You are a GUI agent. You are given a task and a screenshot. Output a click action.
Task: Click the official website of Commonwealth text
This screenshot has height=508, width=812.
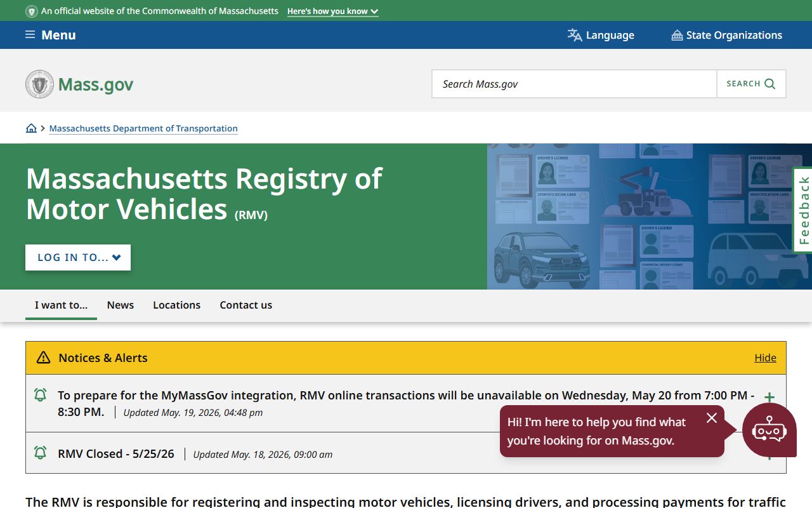click(x=160, y=11)
